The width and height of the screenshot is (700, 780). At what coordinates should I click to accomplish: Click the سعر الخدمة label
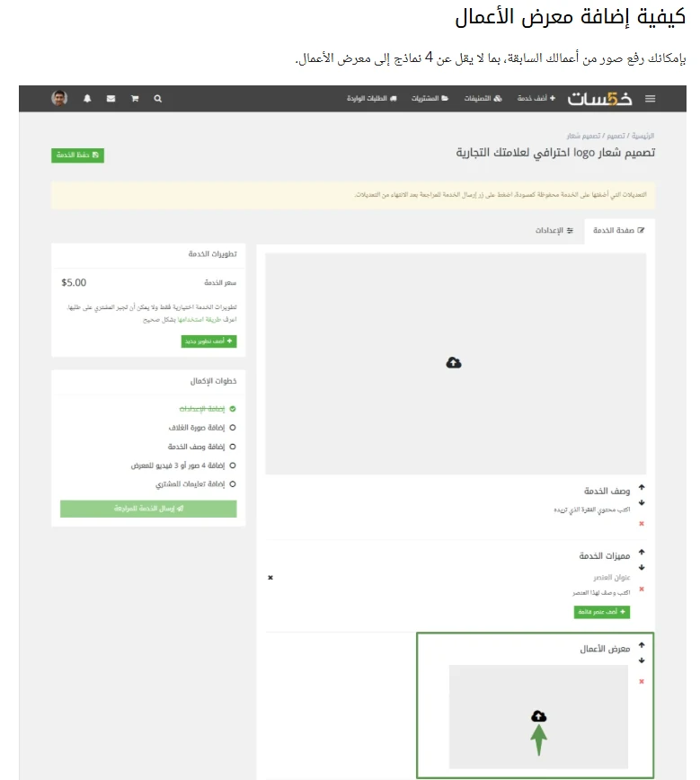click(220, 282)
